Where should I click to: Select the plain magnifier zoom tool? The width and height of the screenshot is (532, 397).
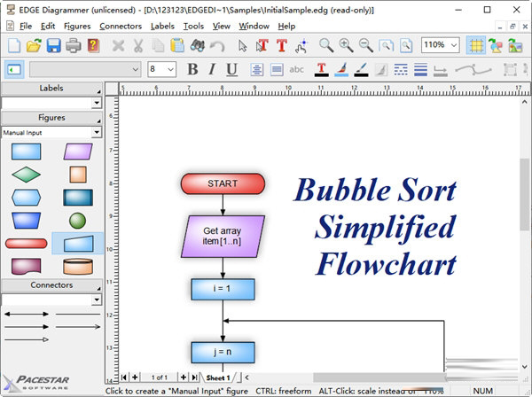(326, 45)
